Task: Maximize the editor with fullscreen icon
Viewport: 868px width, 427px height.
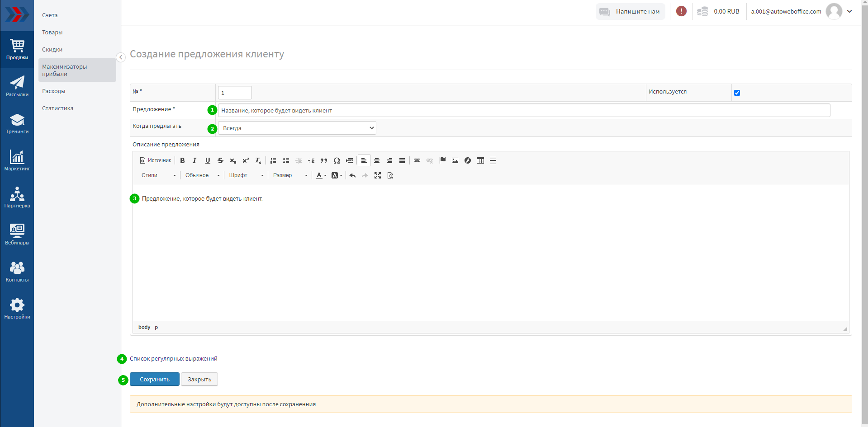Action: click(x=378, y=175)
